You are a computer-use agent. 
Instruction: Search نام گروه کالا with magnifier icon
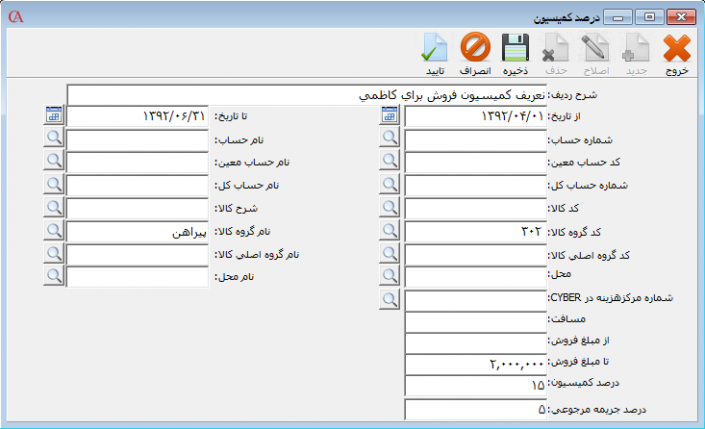tap(54, 231)
